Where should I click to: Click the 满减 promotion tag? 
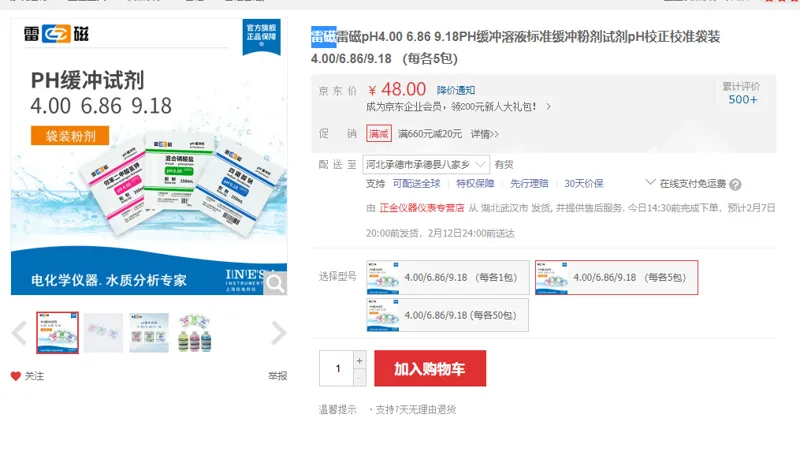(379, 134)
